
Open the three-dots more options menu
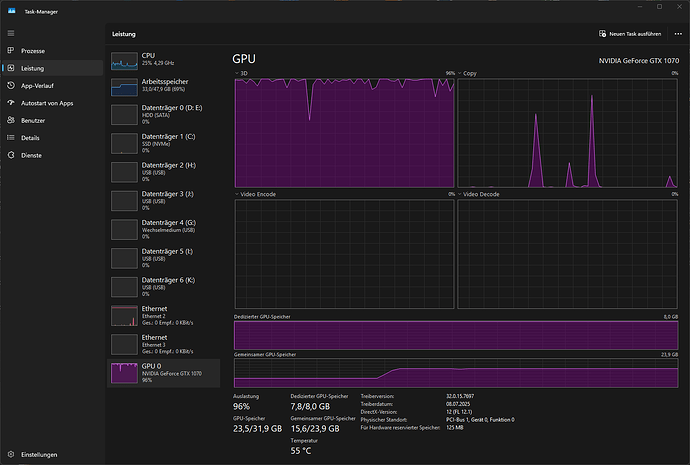pyautogui.click(x=678, y=34)
